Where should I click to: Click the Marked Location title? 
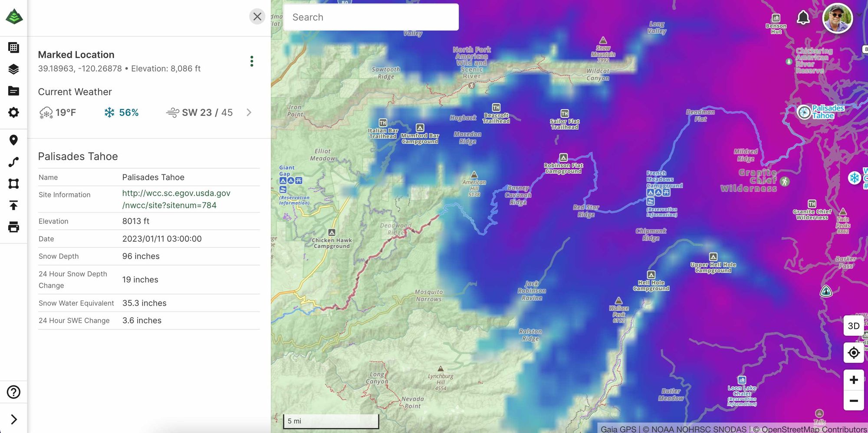pos(76,55)
